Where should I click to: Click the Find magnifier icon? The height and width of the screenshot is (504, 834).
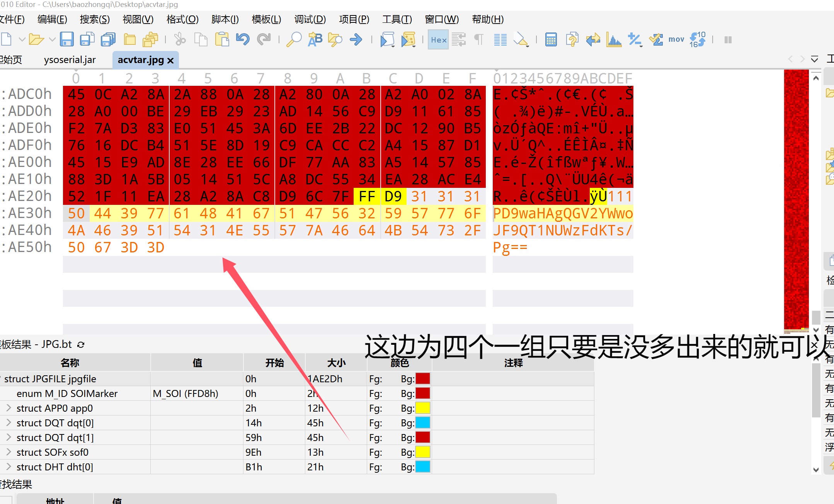coord(294,39)
